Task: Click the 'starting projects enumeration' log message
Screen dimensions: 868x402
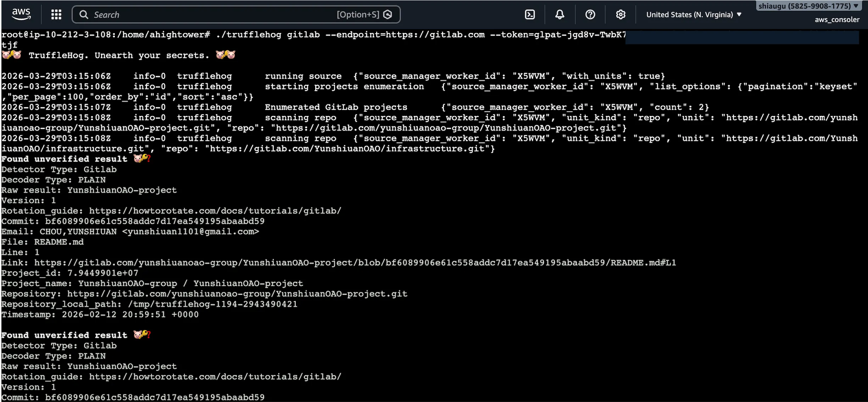Action: pos(344,86)
